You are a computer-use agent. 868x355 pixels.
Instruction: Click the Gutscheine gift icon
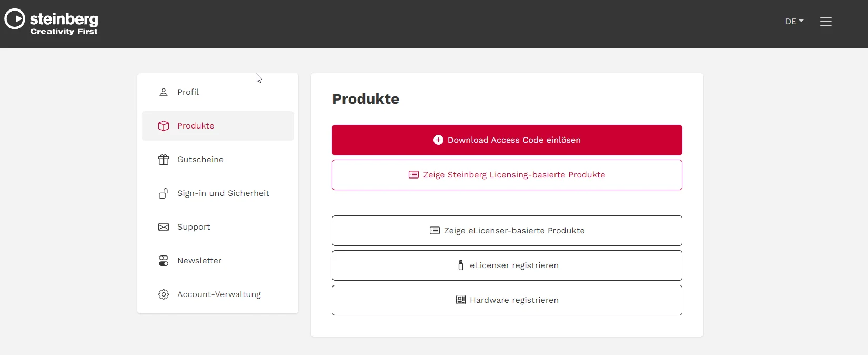click(164, 160)
